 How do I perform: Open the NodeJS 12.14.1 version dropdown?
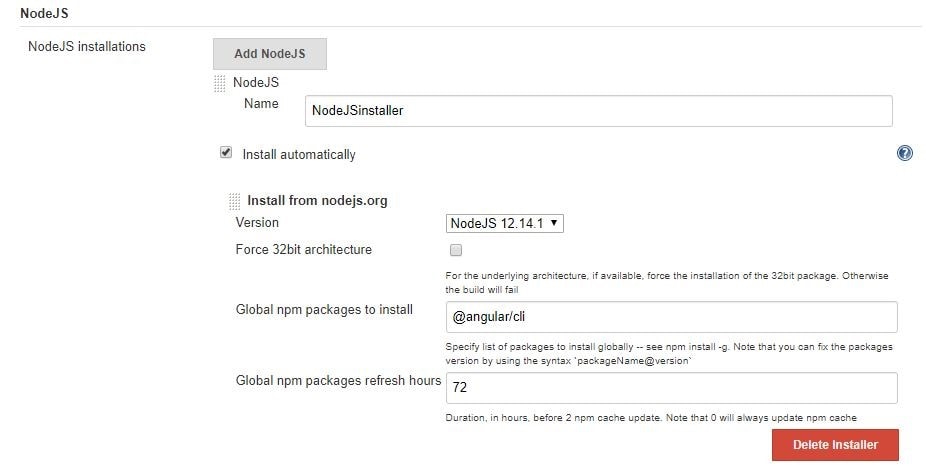tap(504, 223)
